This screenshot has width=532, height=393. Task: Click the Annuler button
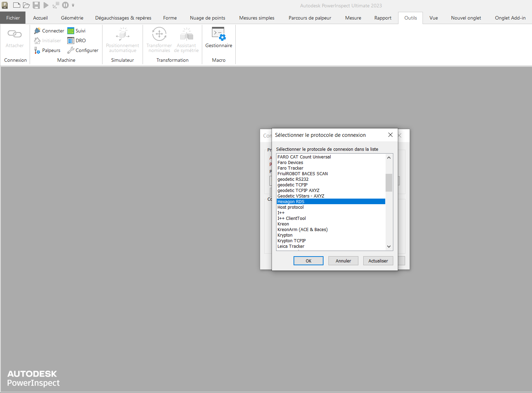click(x=343, y=261)
